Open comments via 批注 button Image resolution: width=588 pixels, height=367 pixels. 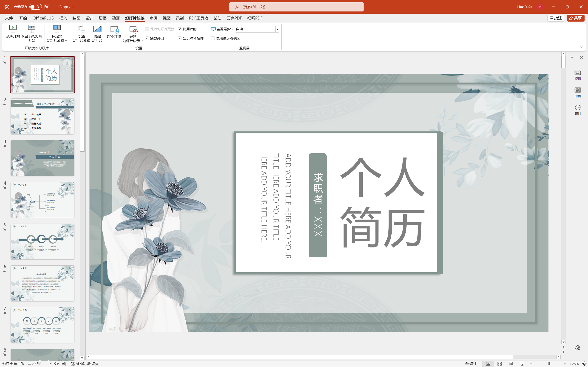(556, 18)
